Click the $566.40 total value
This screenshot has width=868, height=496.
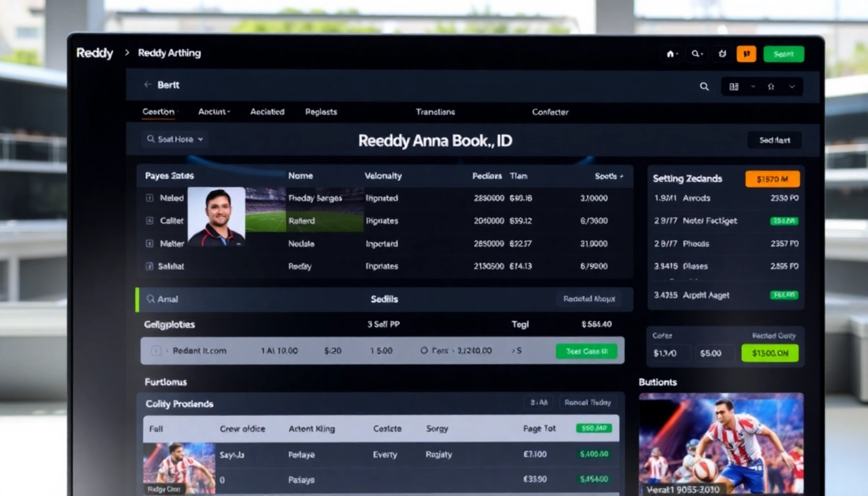[596, 324]
